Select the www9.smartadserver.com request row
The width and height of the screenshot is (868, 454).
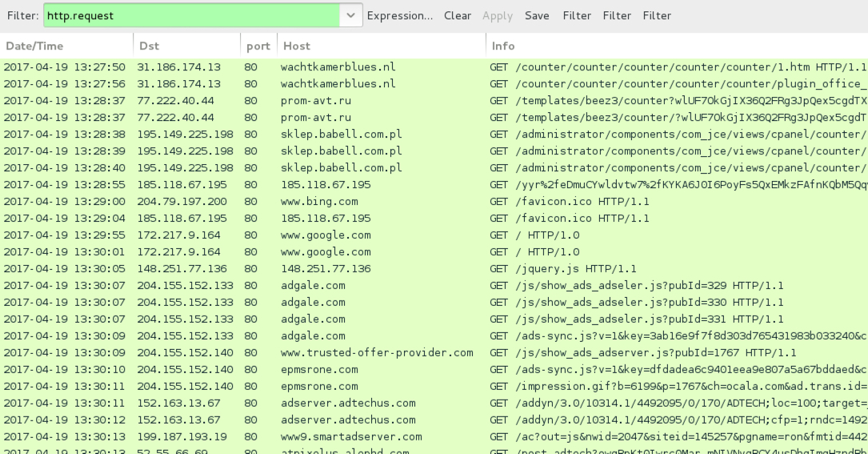(434, 437)
